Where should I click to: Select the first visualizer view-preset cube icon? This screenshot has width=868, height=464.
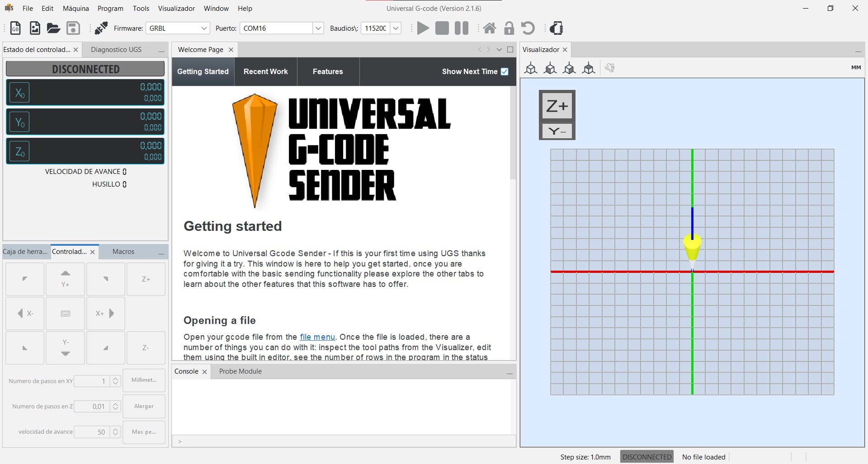coord(531,68)
